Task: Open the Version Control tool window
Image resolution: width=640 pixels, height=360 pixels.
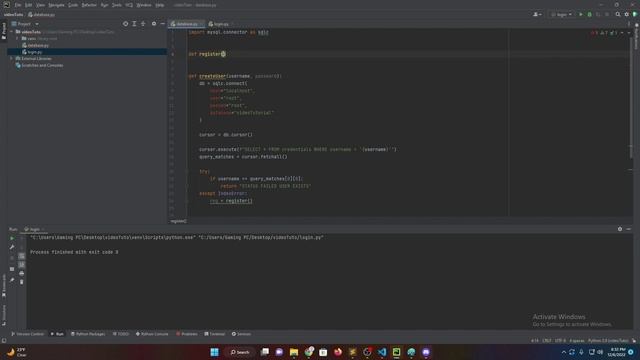Action: click(x=27, y=334)
